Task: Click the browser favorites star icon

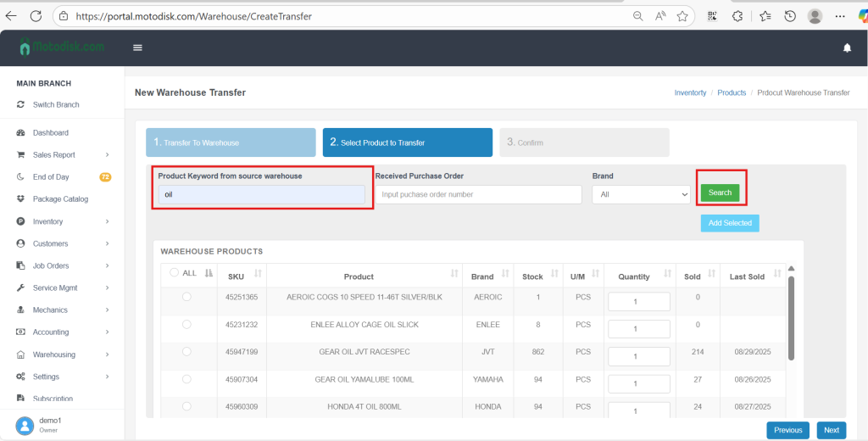Action: coord(682,16)
